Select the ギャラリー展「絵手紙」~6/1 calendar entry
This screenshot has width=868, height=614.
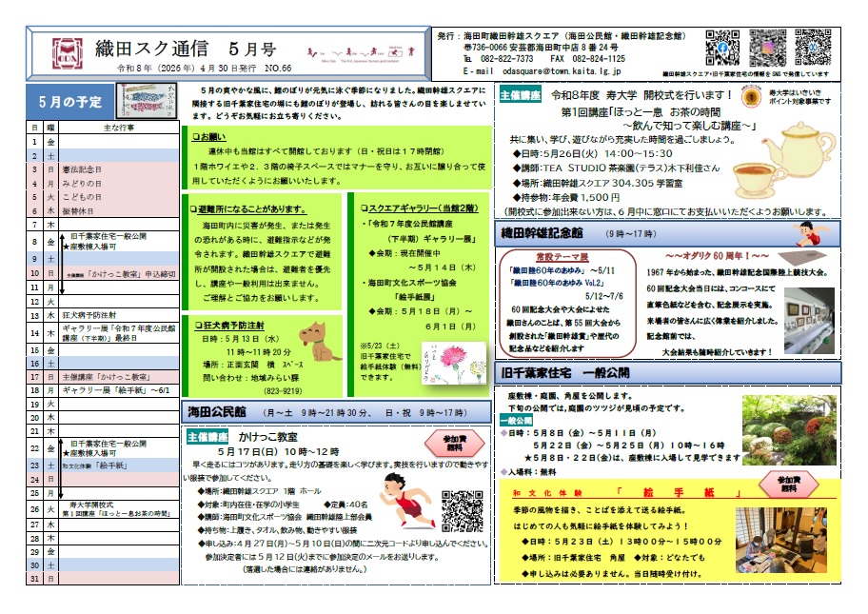116,390
